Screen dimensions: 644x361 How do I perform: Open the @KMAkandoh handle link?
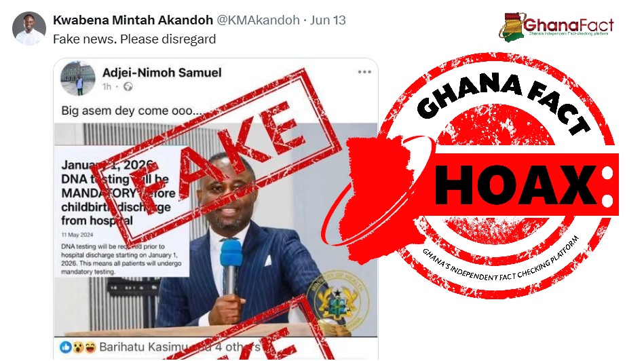[x=258, y=20]
